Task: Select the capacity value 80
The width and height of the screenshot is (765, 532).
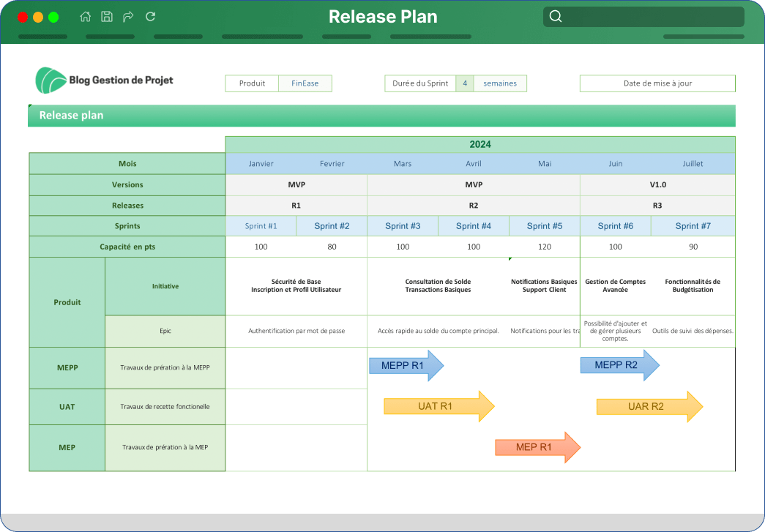Action: point(332,247)
